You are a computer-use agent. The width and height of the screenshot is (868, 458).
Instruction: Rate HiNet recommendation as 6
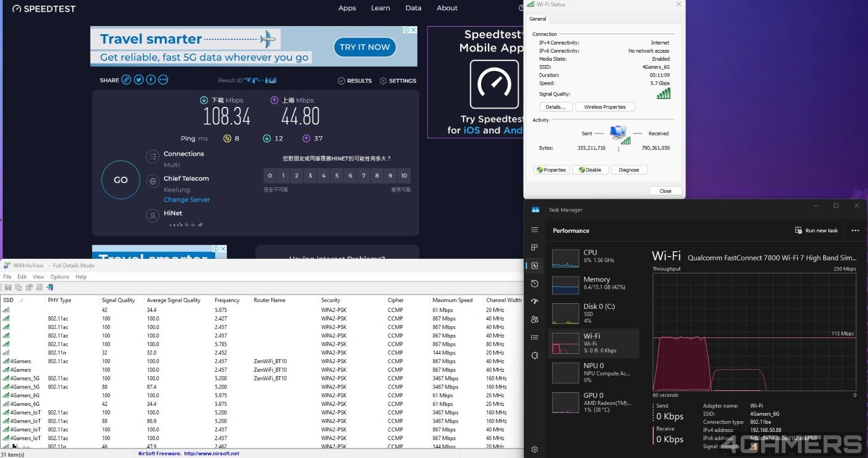350,175
